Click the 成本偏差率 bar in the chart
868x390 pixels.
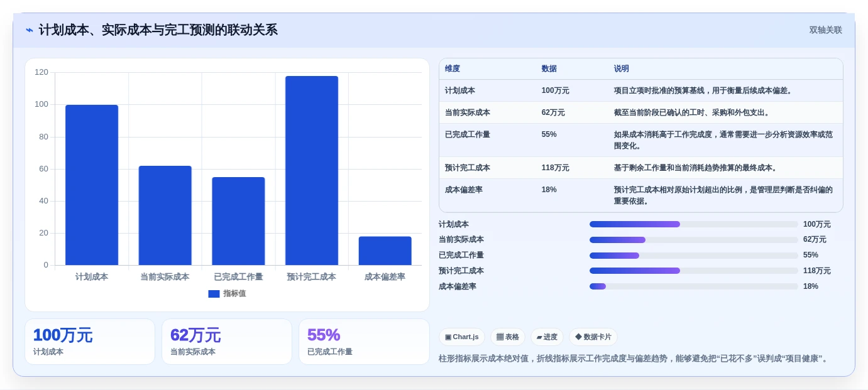(x=385, y=251)
